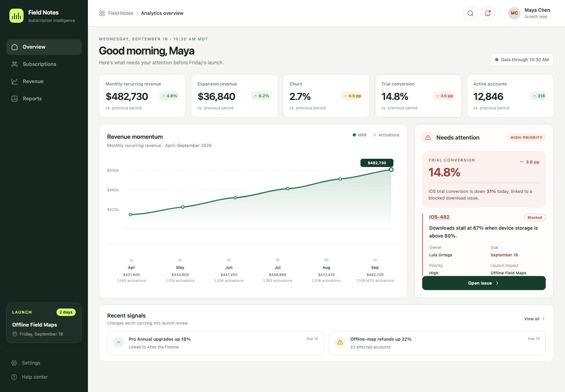Open the Offline Field Maps launch card
The image size is (565, 392).
(x=44, y=323)
